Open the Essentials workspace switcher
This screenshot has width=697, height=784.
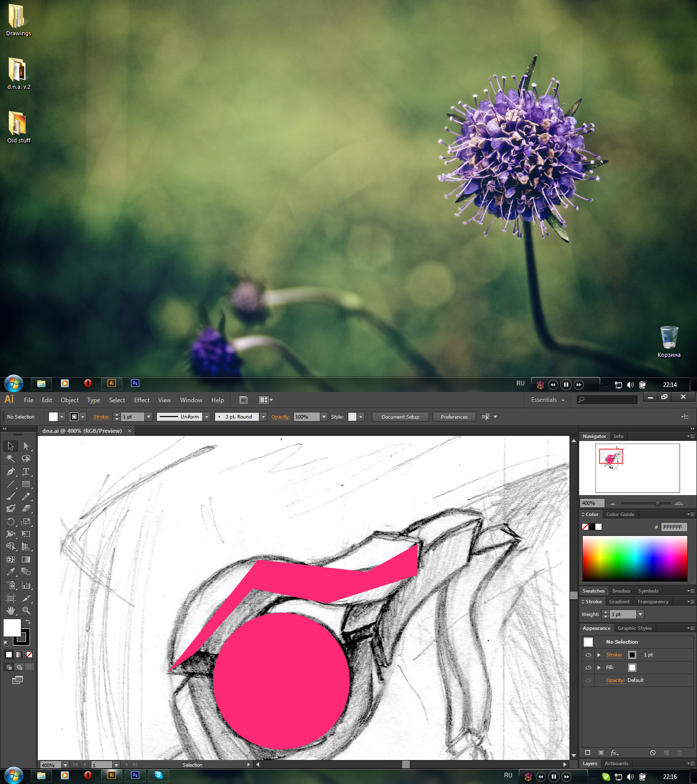(x=548, y=400)
